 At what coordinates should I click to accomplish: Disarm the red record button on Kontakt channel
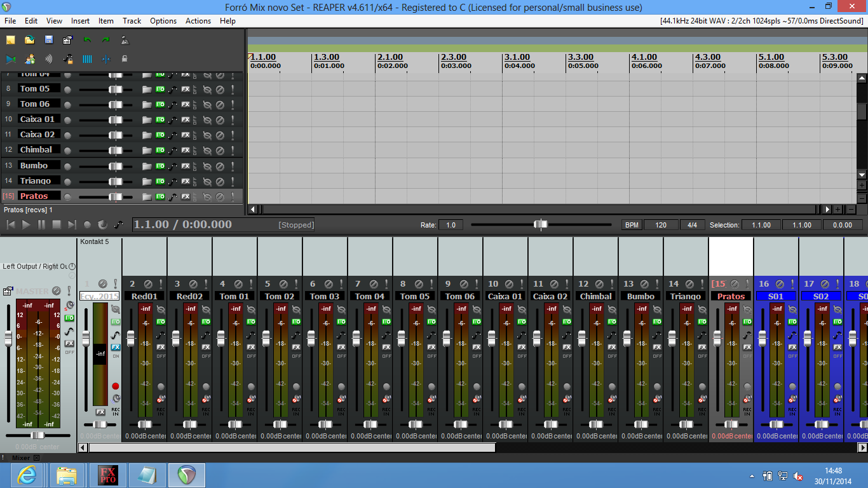click(115, 386)
